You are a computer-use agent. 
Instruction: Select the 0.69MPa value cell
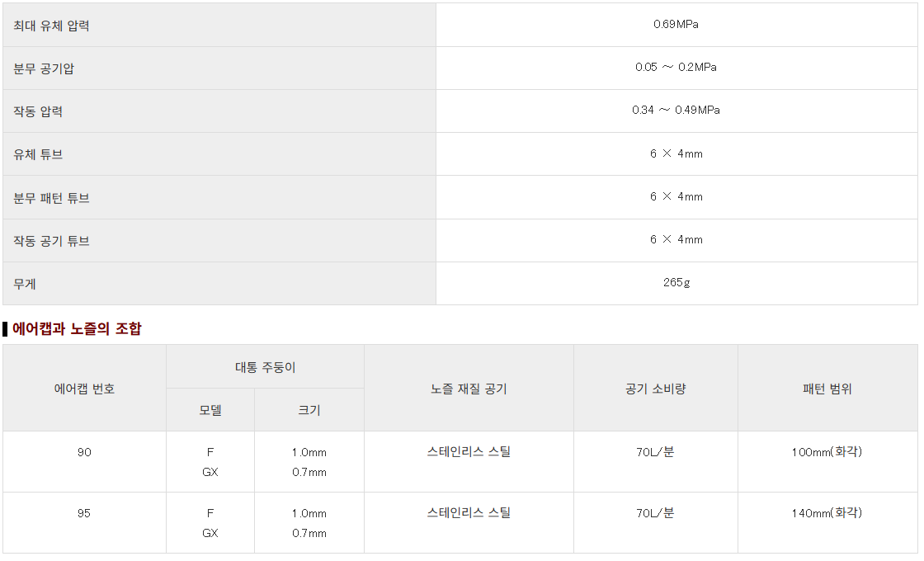[676, 25]
